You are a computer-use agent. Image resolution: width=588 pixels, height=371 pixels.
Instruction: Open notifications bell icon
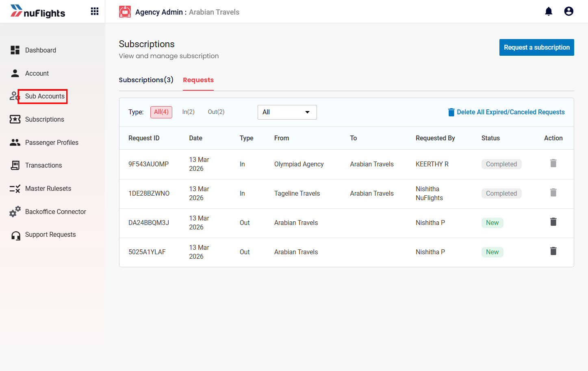tap(549, 11)
